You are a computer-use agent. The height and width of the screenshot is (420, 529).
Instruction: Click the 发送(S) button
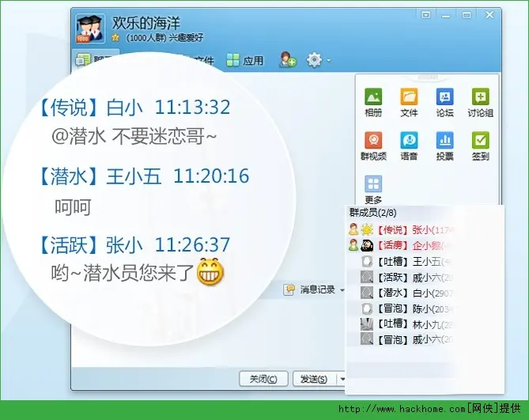pyautogui.click(x=314, y=379)
